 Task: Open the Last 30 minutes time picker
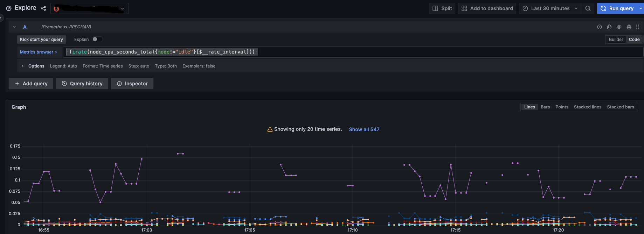pyautogui.click(x=550, y=8)
